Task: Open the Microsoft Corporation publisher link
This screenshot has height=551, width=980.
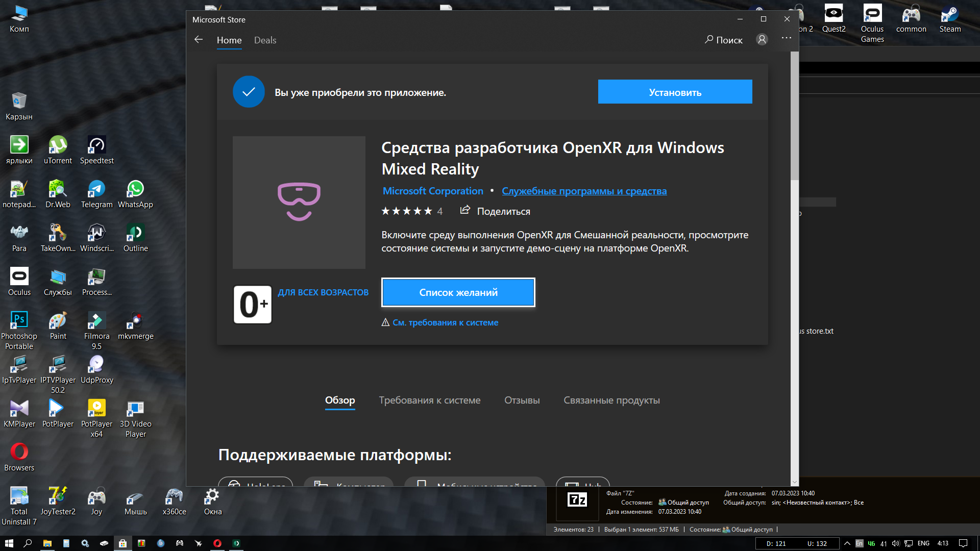Action: (433, 191)
